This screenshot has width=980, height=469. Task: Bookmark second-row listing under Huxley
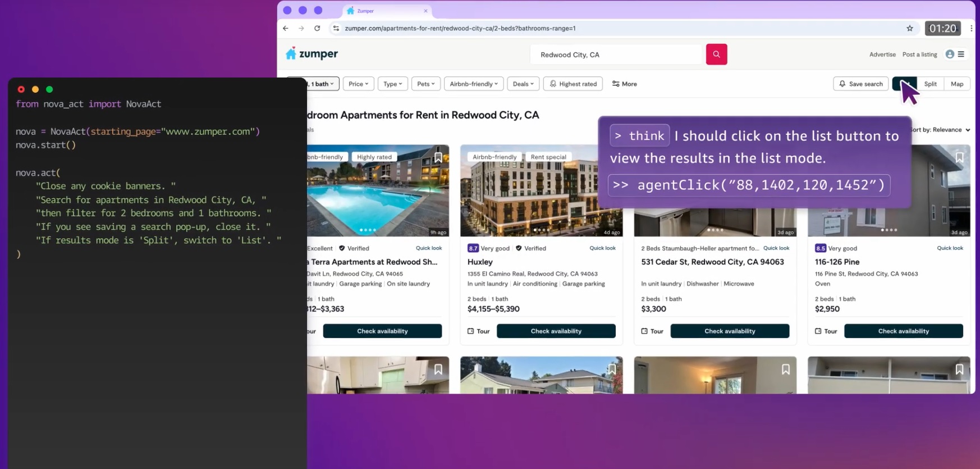pyautogui.click(x=612, y=370)
